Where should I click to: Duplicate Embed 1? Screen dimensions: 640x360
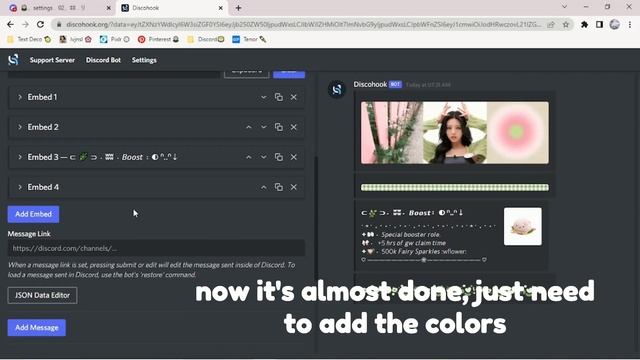coord(279,97)
